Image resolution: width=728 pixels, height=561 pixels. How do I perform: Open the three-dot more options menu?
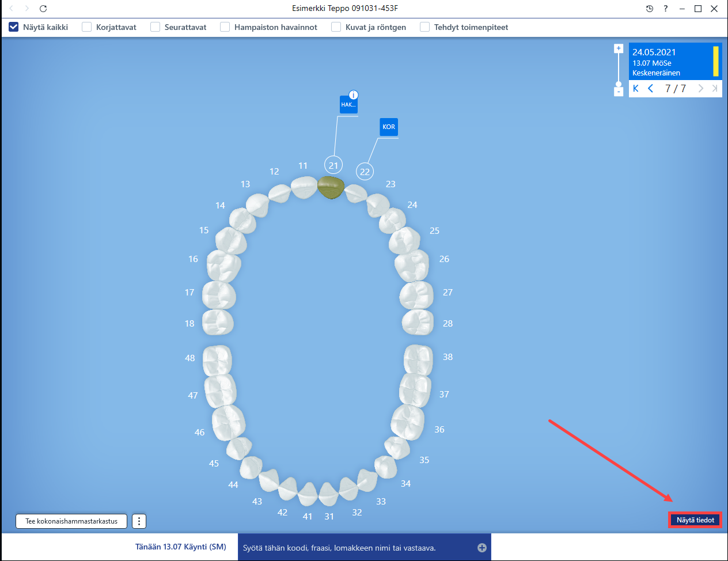pos(139,521)
